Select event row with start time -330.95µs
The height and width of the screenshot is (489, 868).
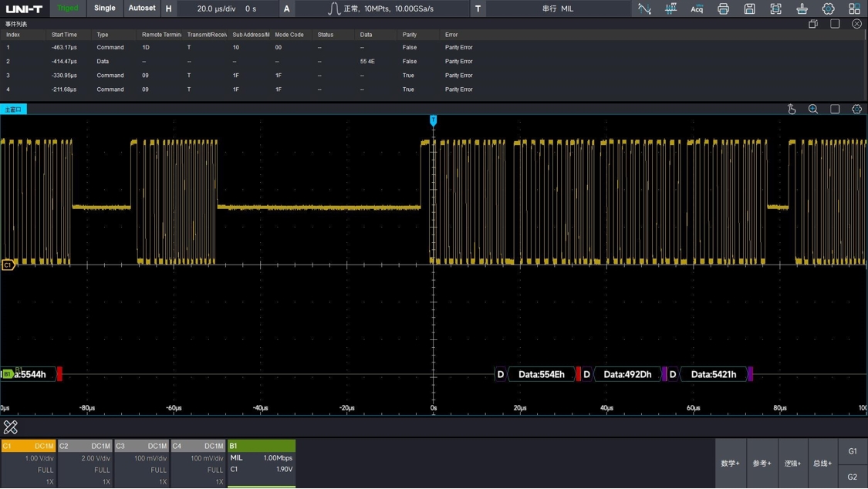coord(432,76)
